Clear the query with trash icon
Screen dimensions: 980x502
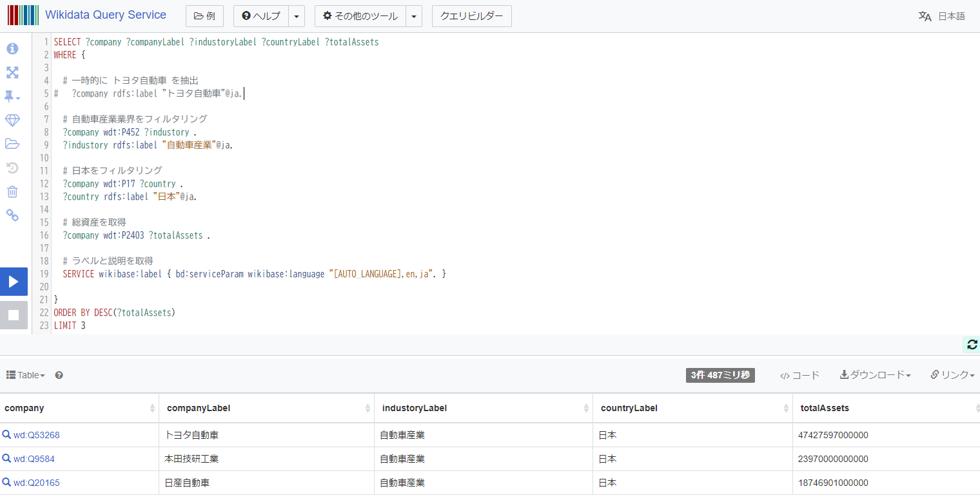pos(12,191)
